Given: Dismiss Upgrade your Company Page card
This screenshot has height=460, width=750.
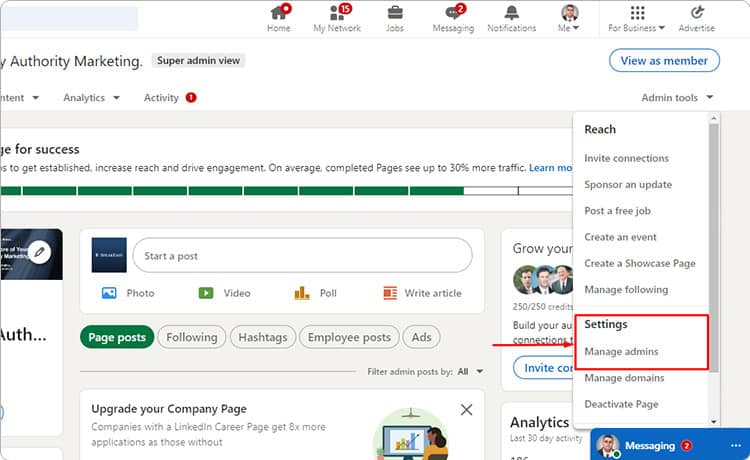Looking at the screenshot, I should pos(466,410).
